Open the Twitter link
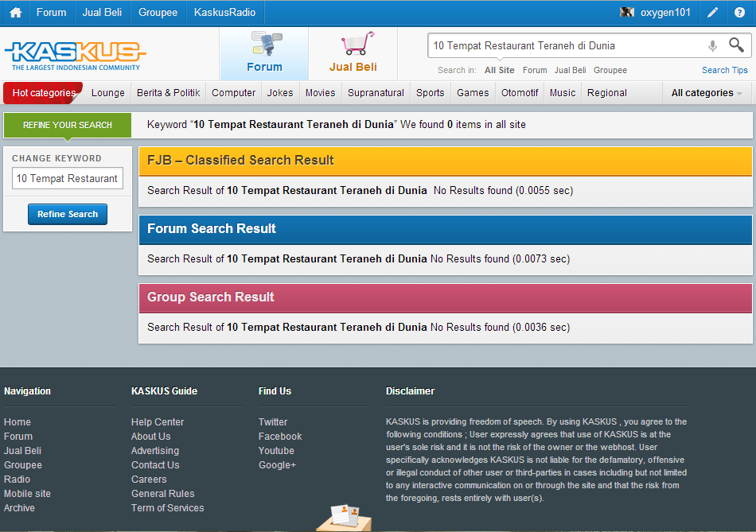Viewport: 756px width, 532px height. tap(273, 422)
